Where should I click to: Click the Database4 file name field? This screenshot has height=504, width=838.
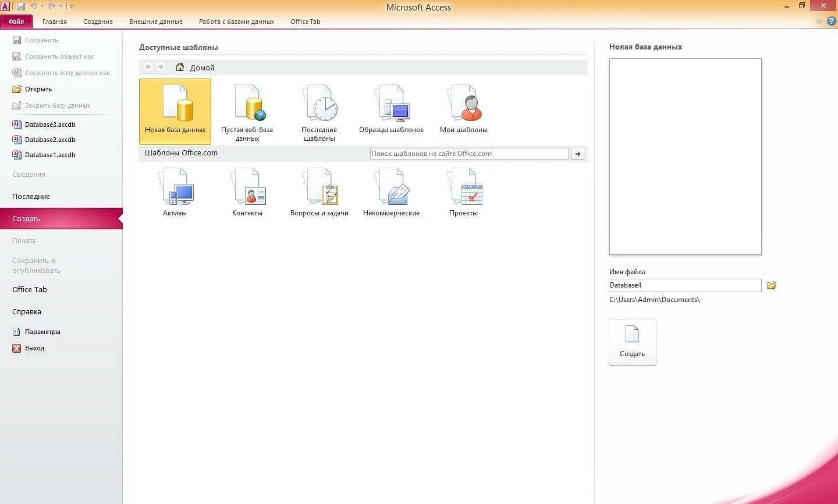pyautogui.click(x=684, y=285)
